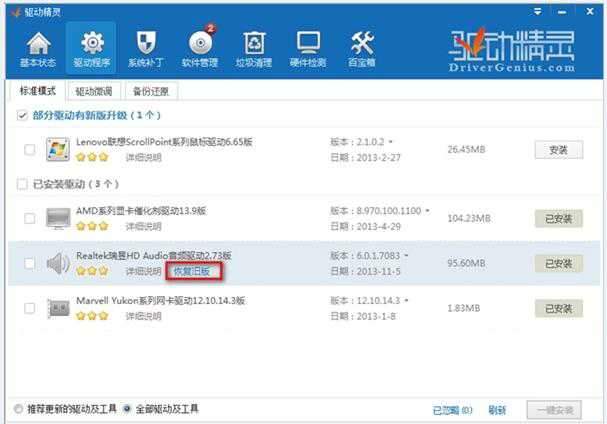The width and height of the screenshot is (607, 424).
Task: Click the star rating of Marvell driver
Action: [x=92, y=316]
